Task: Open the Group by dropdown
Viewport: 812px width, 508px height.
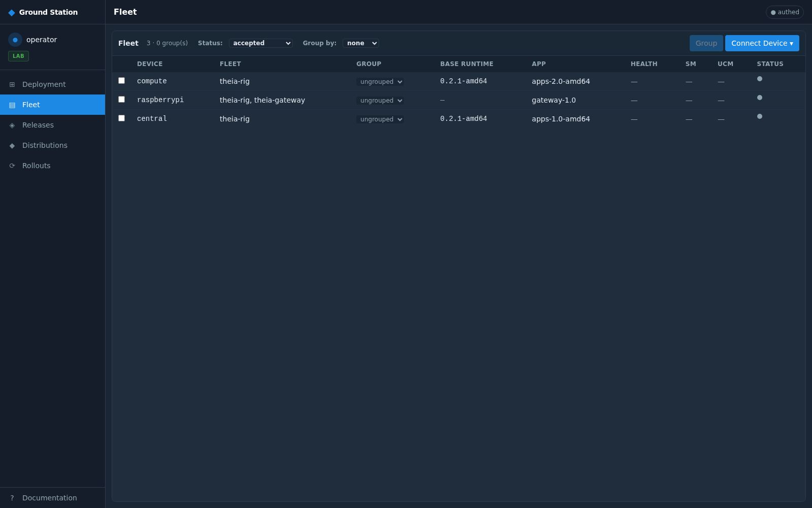Action: click(361, 43)
